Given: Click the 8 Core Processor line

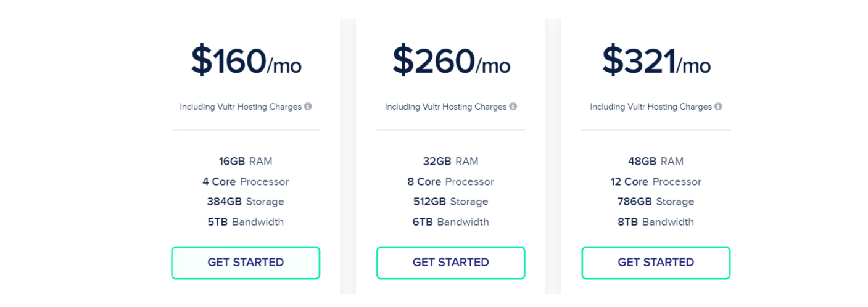Looking at the screenshot, I should point(451,182).
